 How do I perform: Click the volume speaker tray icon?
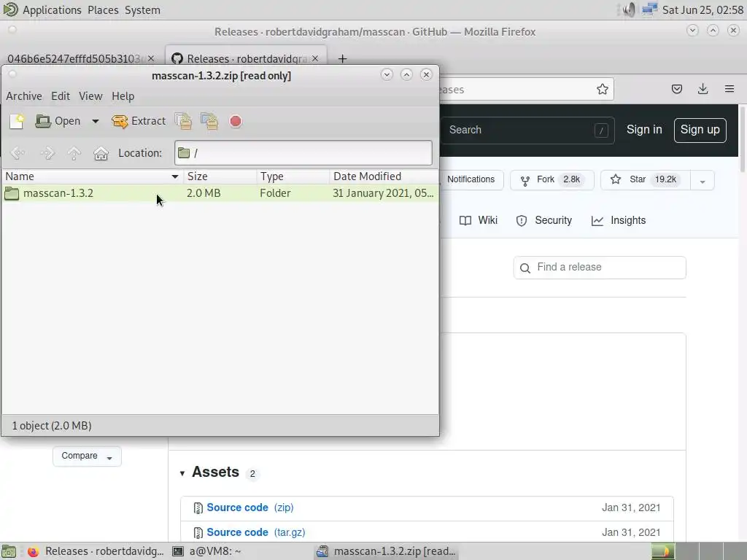click(629, 9)
